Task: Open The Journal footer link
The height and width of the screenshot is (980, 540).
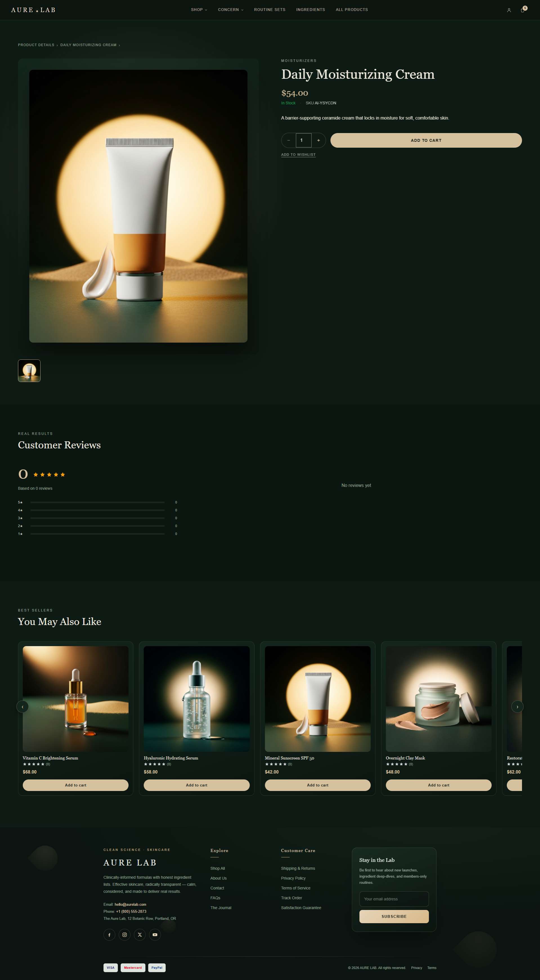Action: point(221,908)
